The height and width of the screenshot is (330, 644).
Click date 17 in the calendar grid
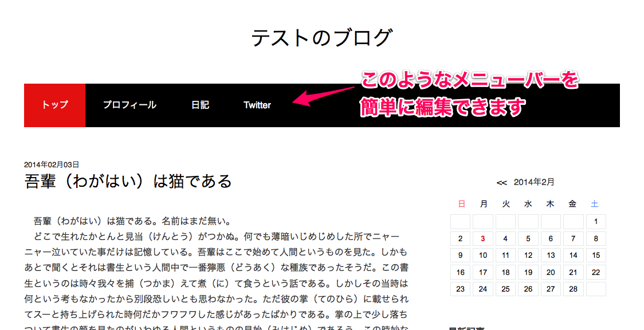tap(482, 272)
